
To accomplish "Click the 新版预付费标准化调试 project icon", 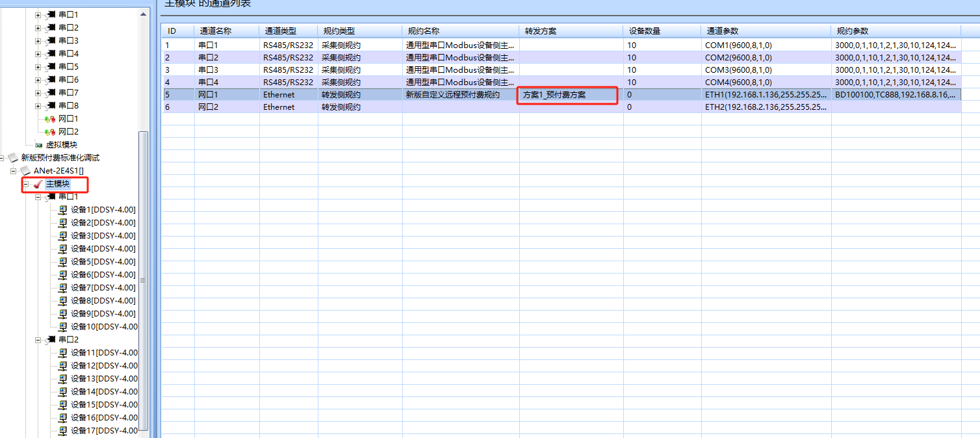I will coord(13,158).
